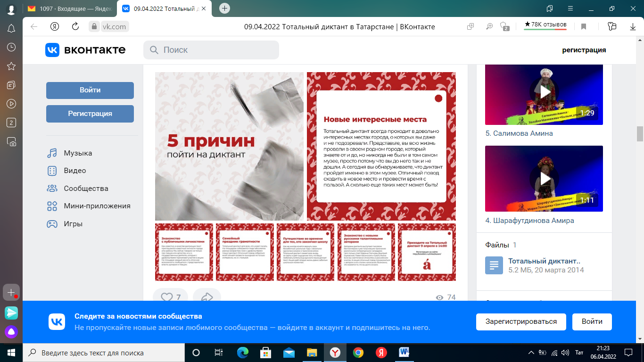Screen dimensions: 644x362
Task: Click Зарегистрироваться in the bottom banner
Action: click(521, 321)
